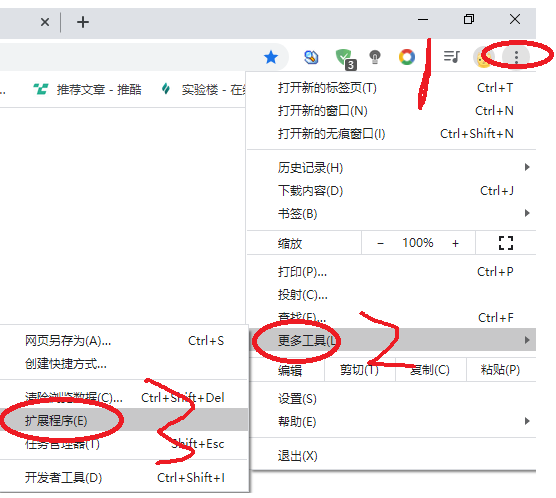Choose 投射(C)... from menu

[391, 294]
